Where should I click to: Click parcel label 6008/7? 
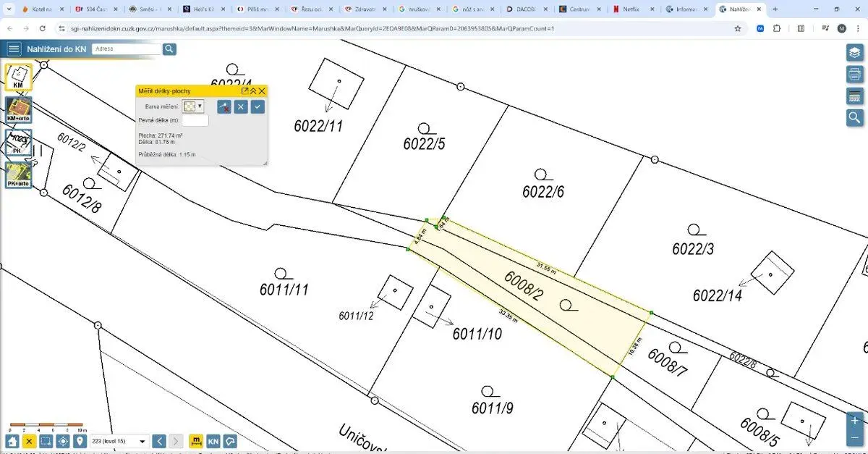click(667, 362)
